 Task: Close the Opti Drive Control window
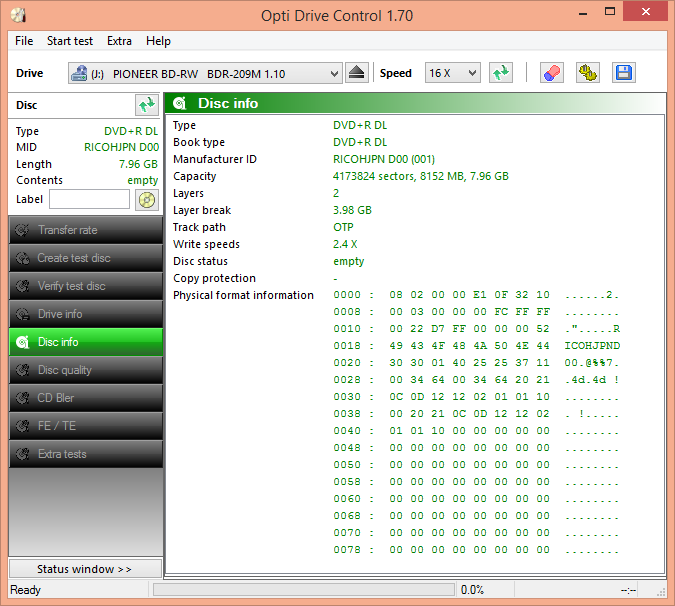coord(645,12)
